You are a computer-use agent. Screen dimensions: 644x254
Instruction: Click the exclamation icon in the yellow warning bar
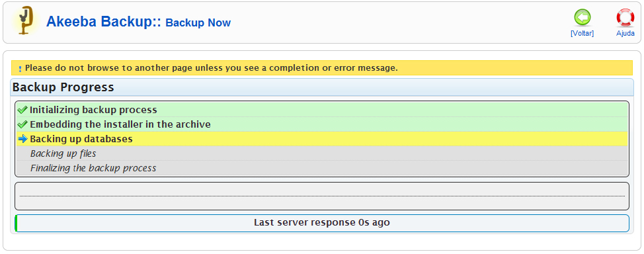20,69
